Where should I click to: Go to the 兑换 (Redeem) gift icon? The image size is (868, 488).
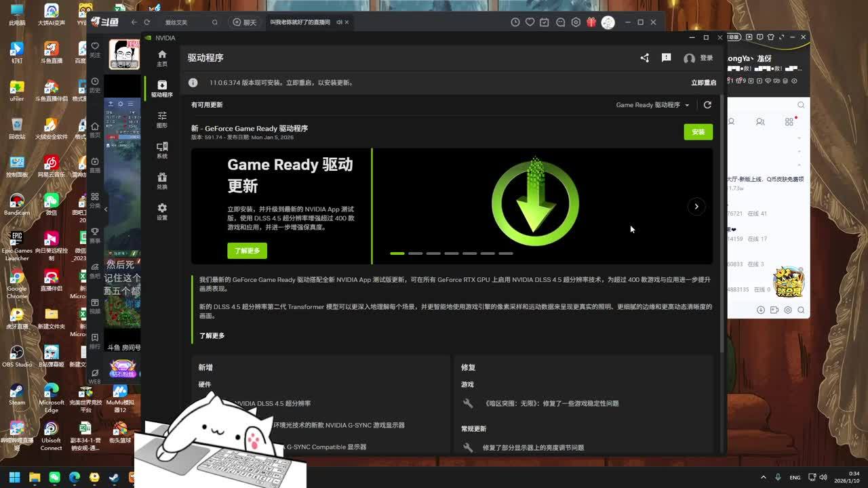click(x=162, y=180)
